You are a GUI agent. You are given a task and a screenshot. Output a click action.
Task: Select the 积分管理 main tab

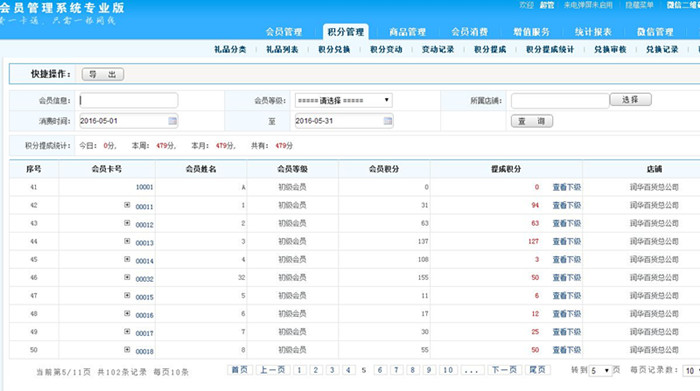tap(346, 32)
